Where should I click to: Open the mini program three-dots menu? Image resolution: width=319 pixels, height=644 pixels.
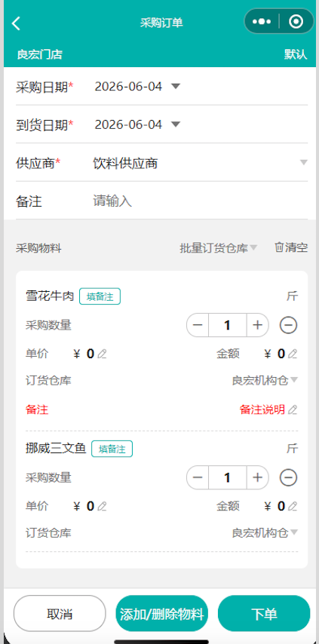[x=262, y=21]
